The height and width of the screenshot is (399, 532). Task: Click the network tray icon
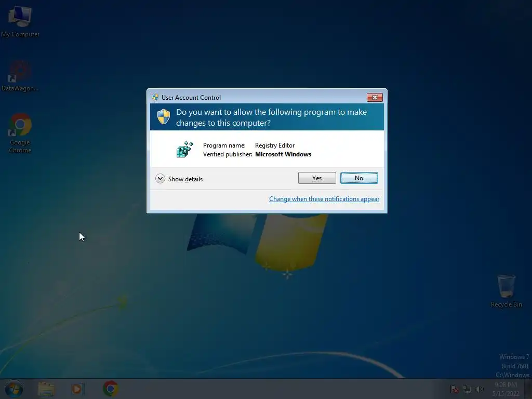[467, 389]
